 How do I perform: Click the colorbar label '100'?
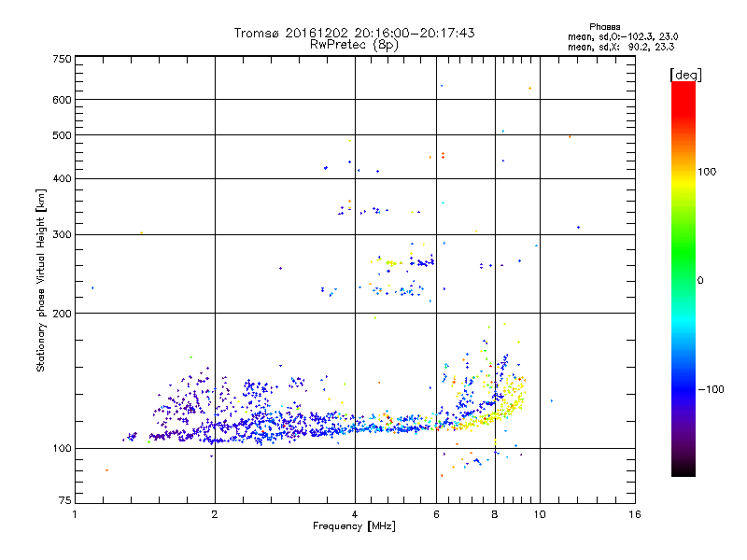click(x=707, y=172)
